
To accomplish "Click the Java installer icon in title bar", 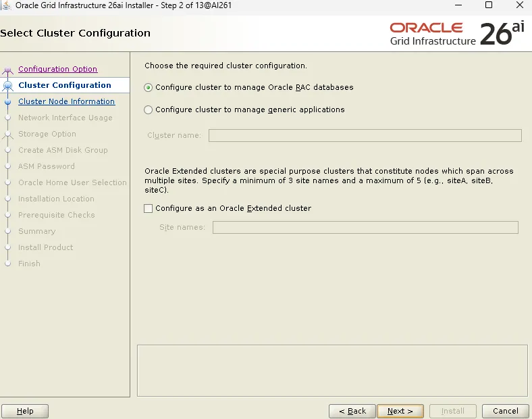I will pyautogui.click(x=7, y=5).
